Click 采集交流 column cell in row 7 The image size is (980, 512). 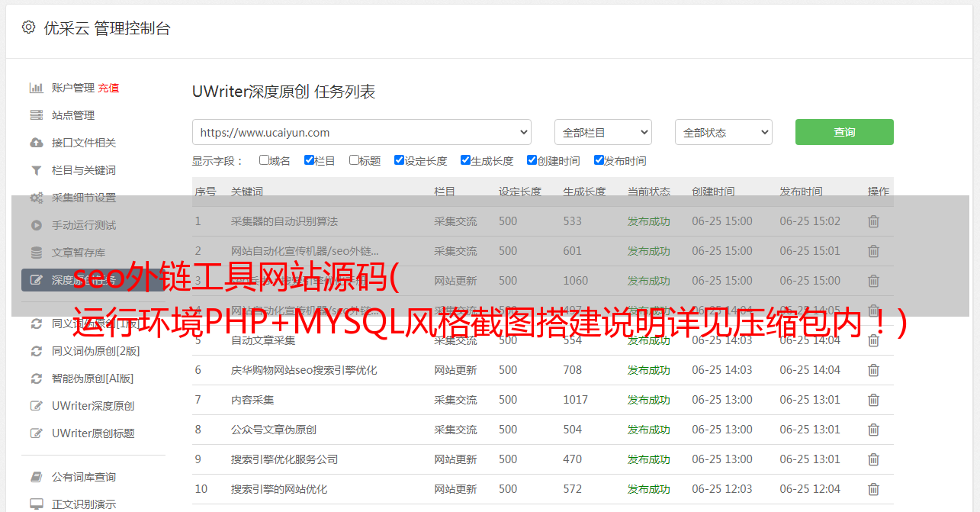[x=455, y=400]
